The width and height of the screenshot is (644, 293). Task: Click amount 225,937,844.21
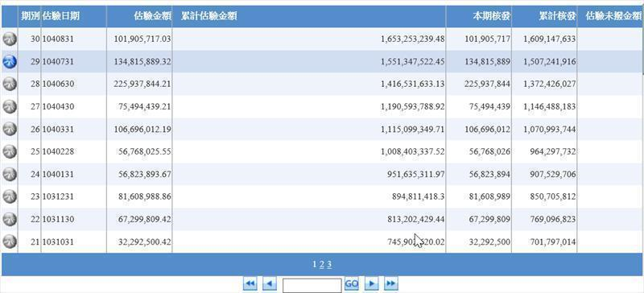[x=142, y=85]
